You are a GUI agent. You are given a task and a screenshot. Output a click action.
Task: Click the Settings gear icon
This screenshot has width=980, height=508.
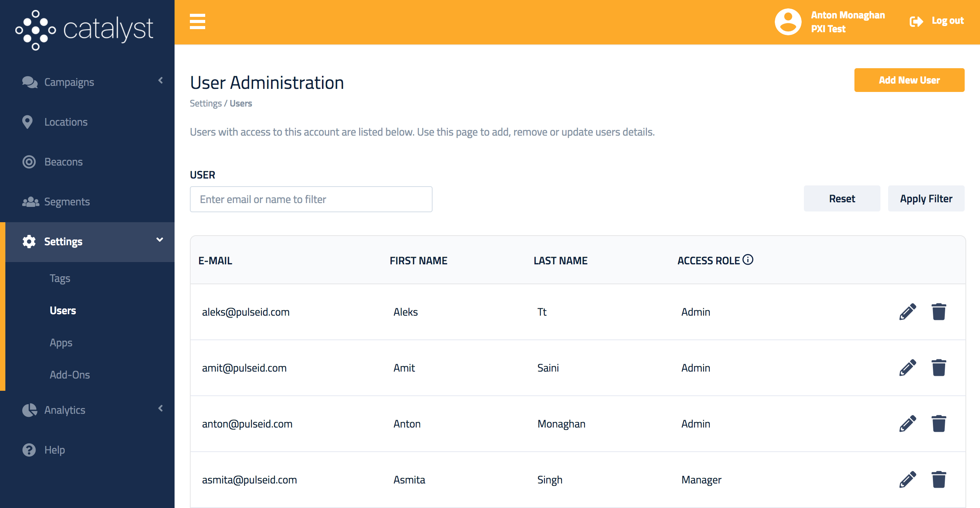(29, 241)
